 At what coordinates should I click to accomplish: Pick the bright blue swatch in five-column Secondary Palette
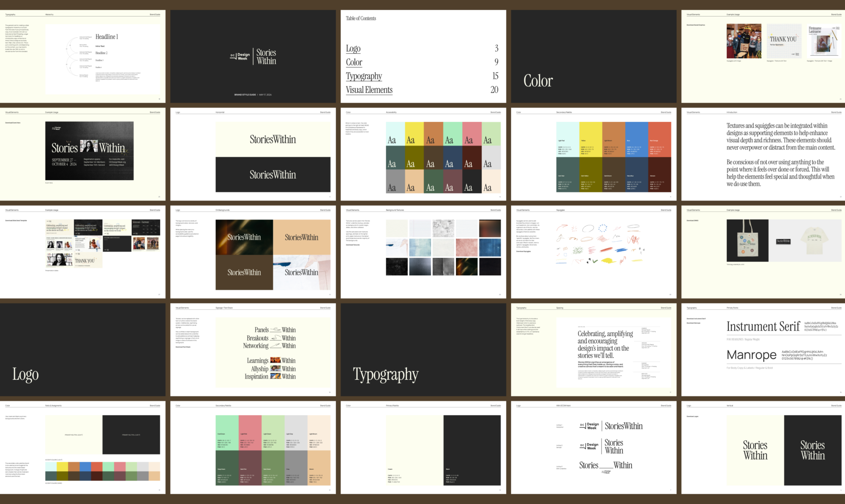tap(637, 139)
